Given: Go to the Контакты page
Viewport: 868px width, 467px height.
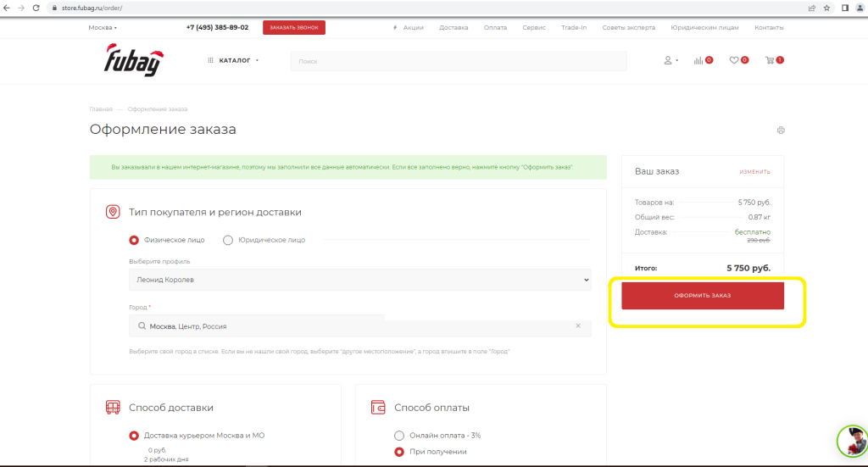Looking at the screenshot, I should (x=769, y=27).
